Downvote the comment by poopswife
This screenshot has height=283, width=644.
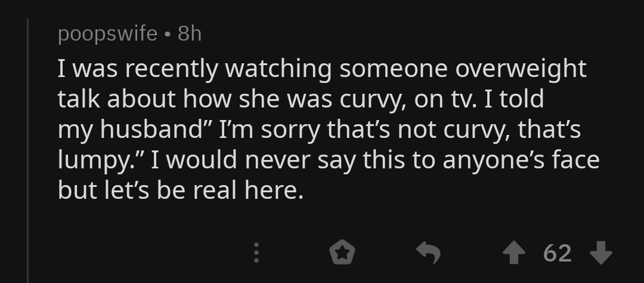(600, 253)
